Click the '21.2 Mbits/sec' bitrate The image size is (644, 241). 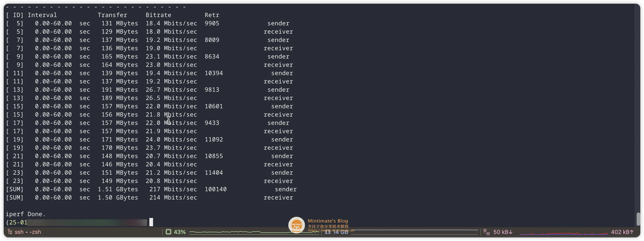[x=171, y=173]
